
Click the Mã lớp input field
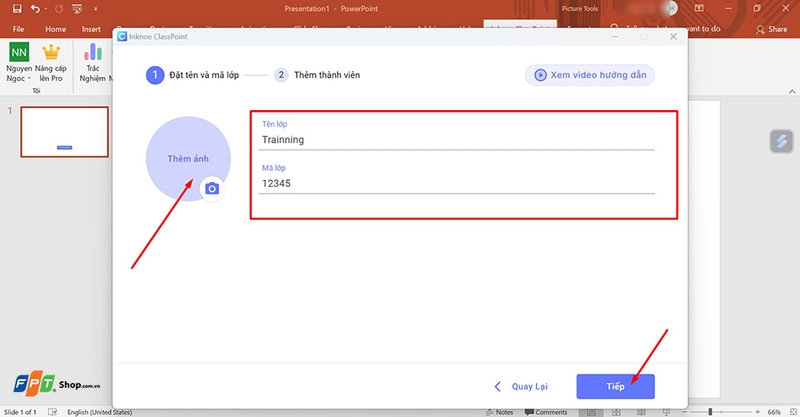click(x=456, y=183)
